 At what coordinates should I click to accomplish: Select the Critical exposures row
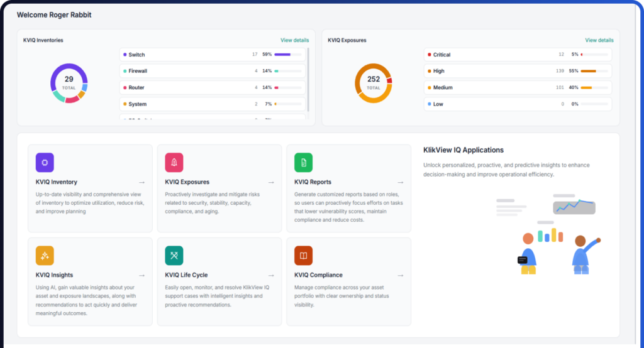point(518,55)
